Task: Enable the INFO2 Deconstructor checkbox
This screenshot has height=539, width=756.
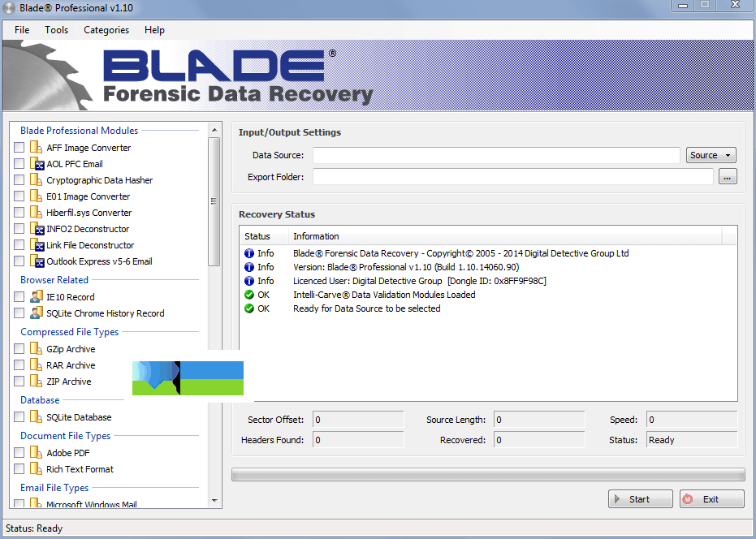Action: coord(19,229)
